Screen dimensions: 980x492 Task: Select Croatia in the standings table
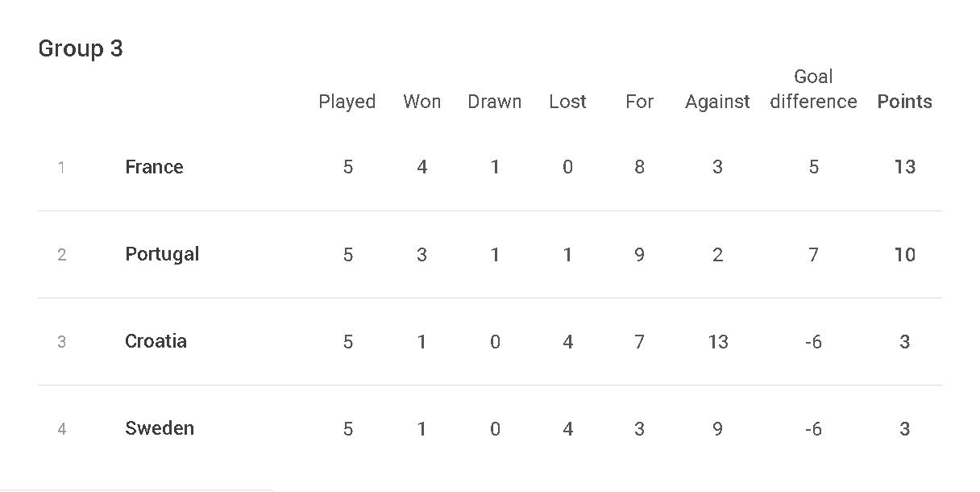(x=156, y=341)
